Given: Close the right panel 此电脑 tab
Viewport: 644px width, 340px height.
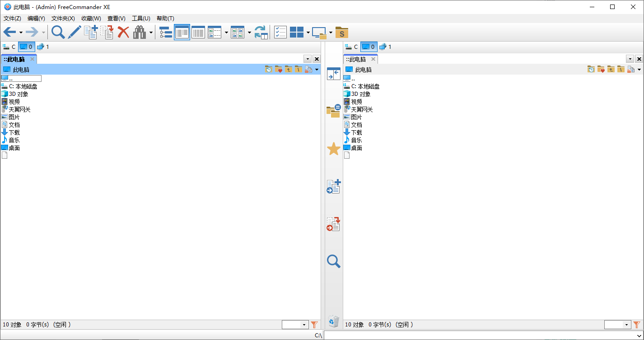Looking at the screenshot, I should tap(373, 59).
